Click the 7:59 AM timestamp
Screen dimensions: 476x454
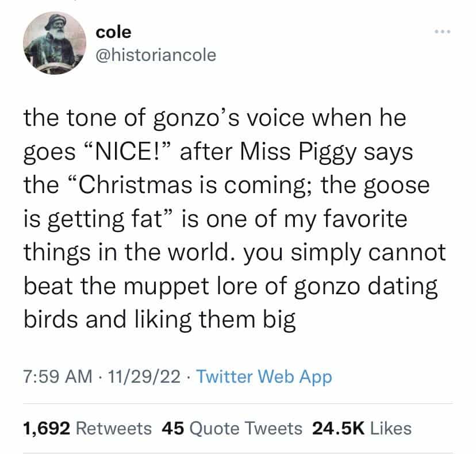[x=57, y=377]
